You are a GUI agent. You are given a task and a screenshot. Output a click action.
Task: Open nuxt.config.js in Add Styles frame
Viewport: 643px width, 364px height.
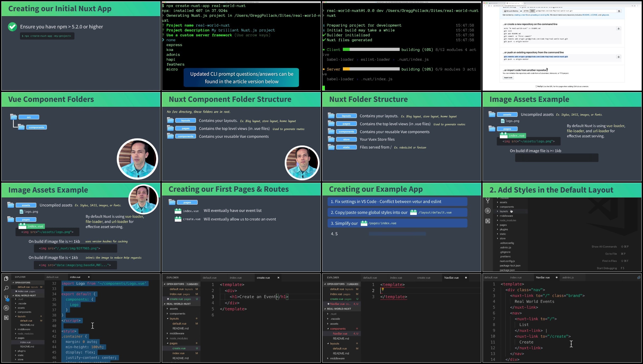[507, 261]
